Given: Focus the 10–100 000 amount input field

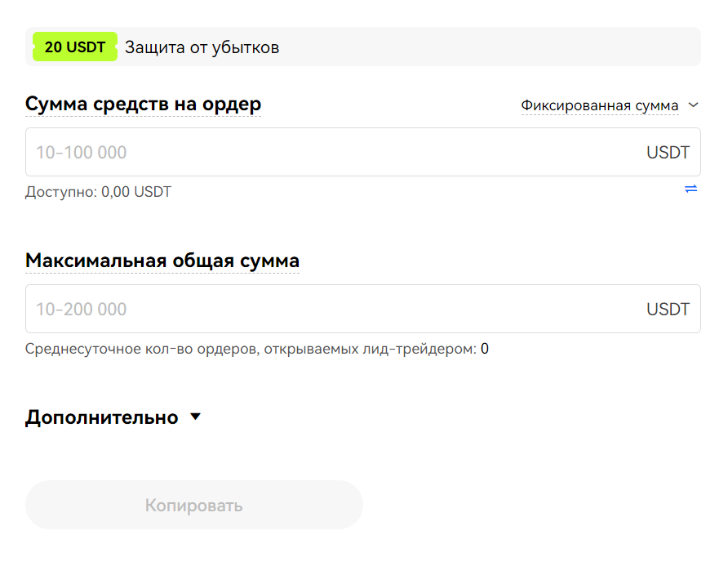Looking at the screenshot, I should pyautogui.click(x=326, y=152).
